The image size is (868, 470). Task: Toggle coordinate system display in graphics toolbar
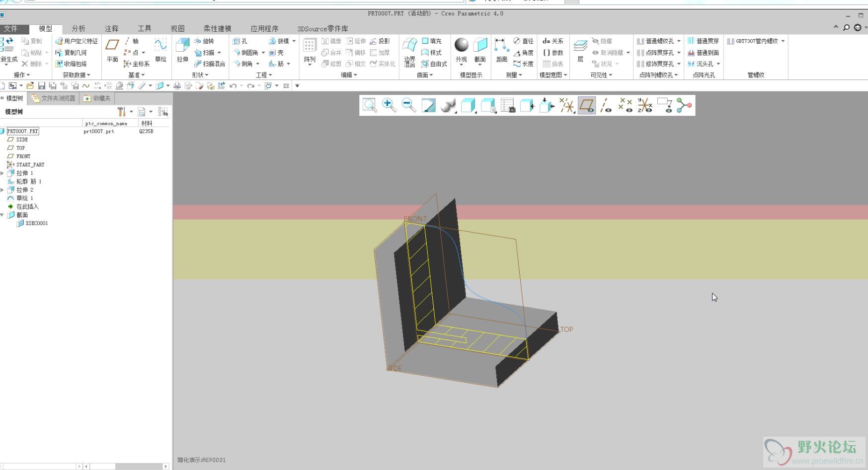coord(645,105)
